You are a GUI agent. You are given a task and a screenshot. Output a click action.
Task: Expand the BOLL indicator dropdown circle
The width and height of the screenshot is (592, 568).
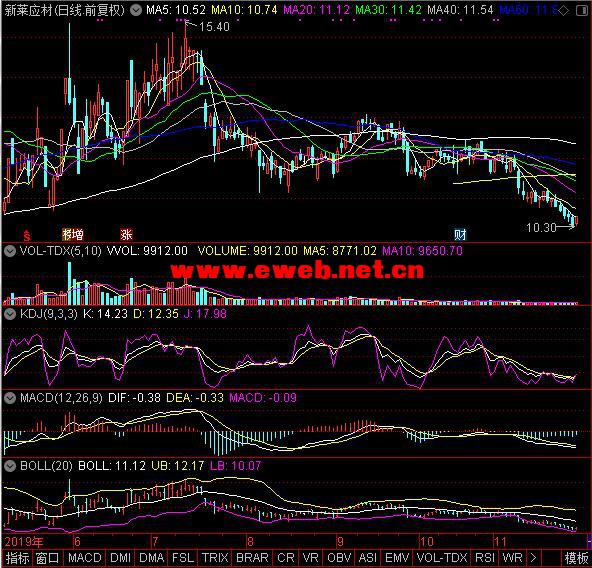(10, 466)
